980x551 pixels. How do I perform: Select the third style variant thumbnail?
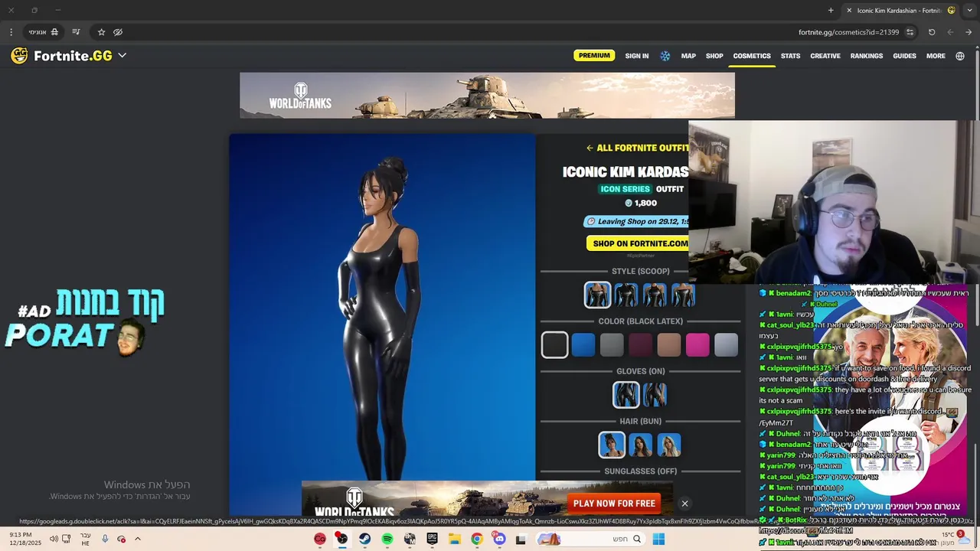(x=655, y=295)
